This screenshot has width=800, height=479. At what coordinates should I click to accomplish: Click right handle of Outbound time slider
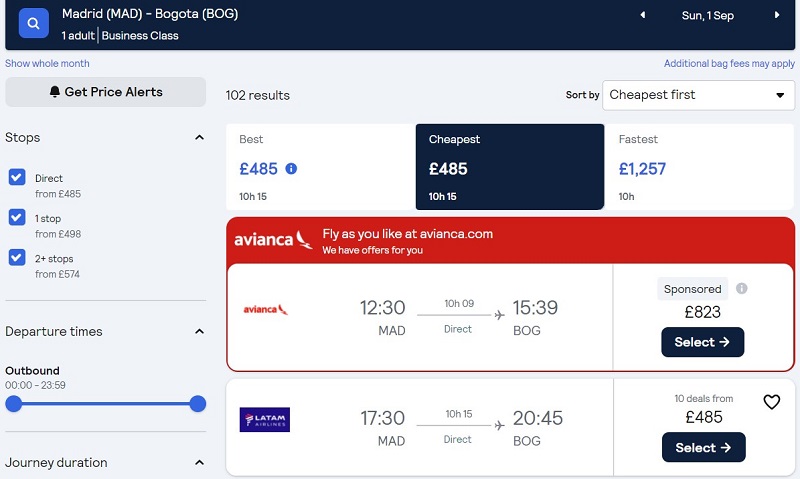pos(197,404)
